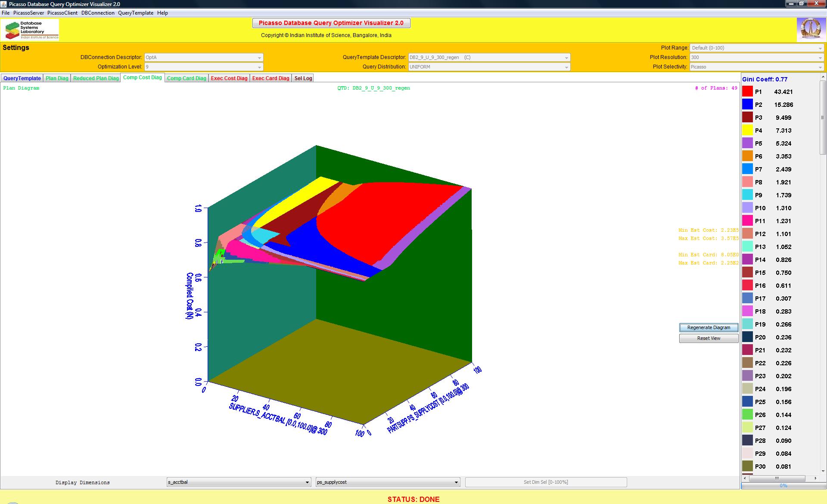
Task: Click the Set Dim Sel button
Action: tap(546, 482)
